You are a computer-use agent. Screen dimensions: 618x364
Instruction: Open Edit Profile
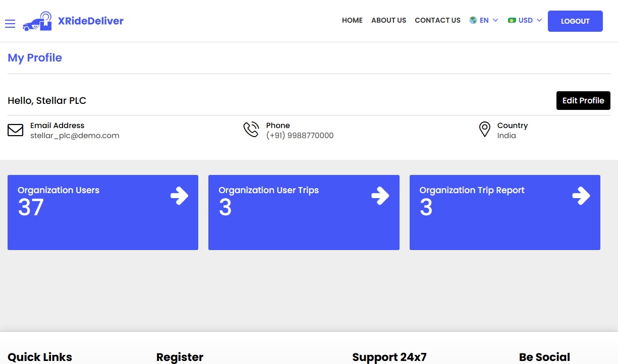[x=583, y=100]
